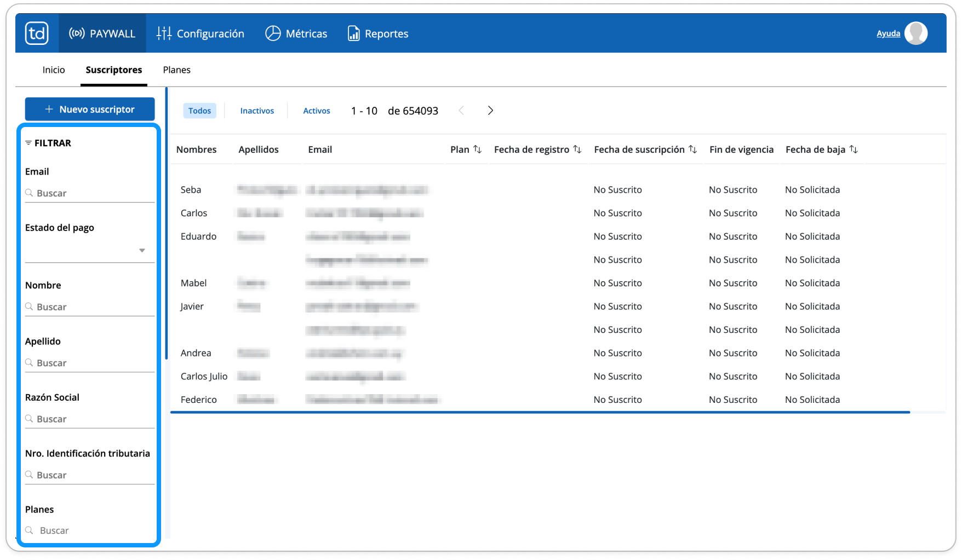Screen dimensions: 962x560
Task: Sort by Plan column arrows
Action: [x=477, y=149]
